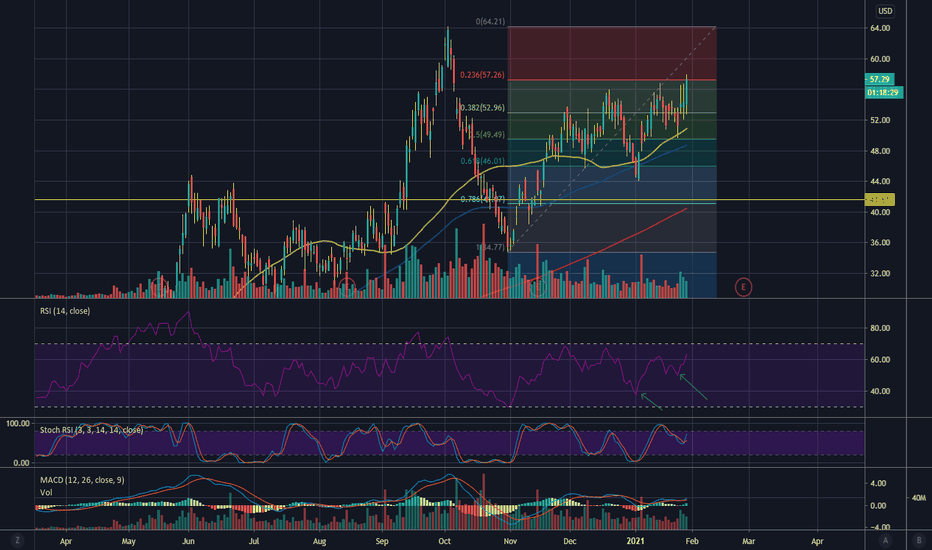
Task: Click the RSI 40.00 axis label
Action: 880,391
